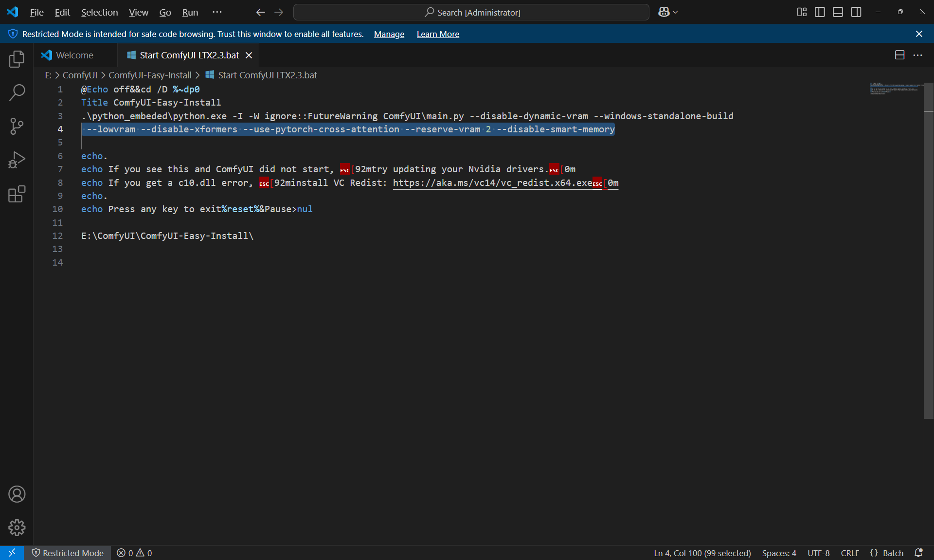Open the editor More Actions ellipsis
Image resolution: width=934 pixels, height=560 pixels.
pyautogui.click(x=918, y=55)
